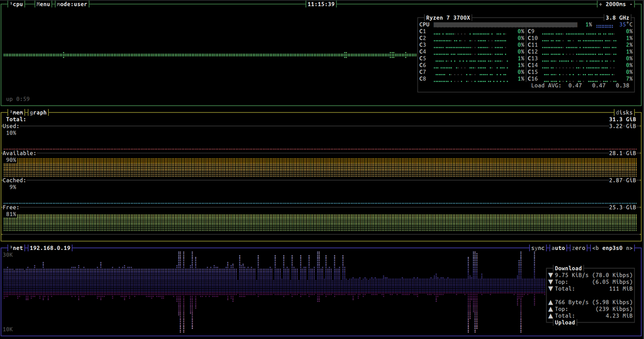The width and height of the screenshot is (644, 339).
Task: Change the mode:user view setting
Action: click(x=72, y=4)
